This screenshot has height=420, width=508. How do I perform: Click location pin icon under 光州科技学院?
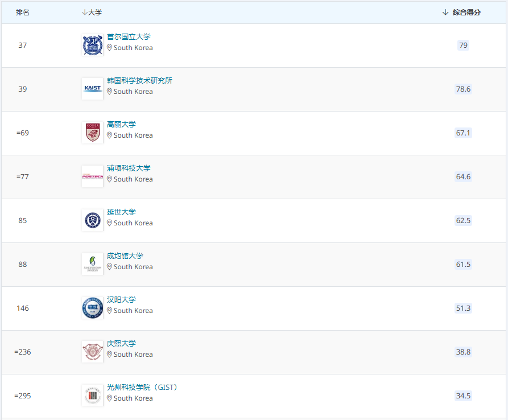[x=109, y=398]
